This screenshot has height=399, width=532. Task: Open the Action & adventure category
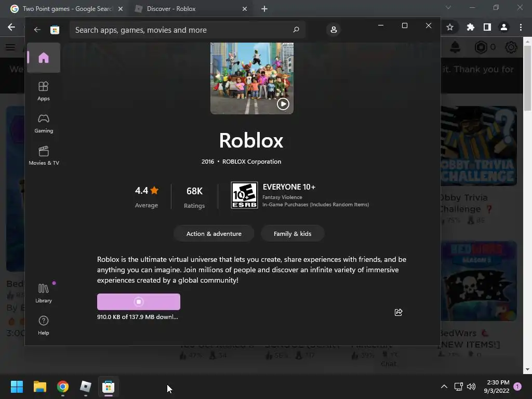click(214, 233)
